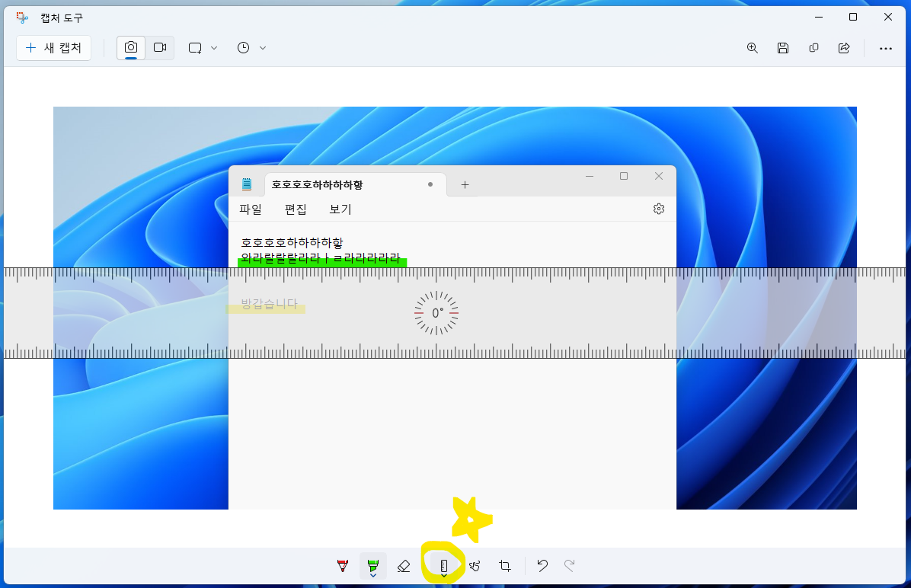This screenshot has height=588, width=911.
Task: Minimize the 캡처 도구 window
Action: pos(819,17)
